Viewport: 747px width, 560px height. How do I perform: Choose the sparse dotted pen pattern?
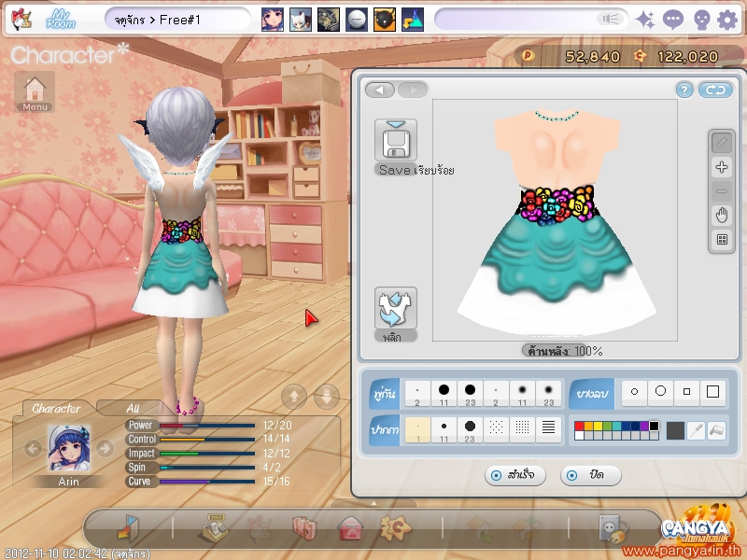(496, 429)
